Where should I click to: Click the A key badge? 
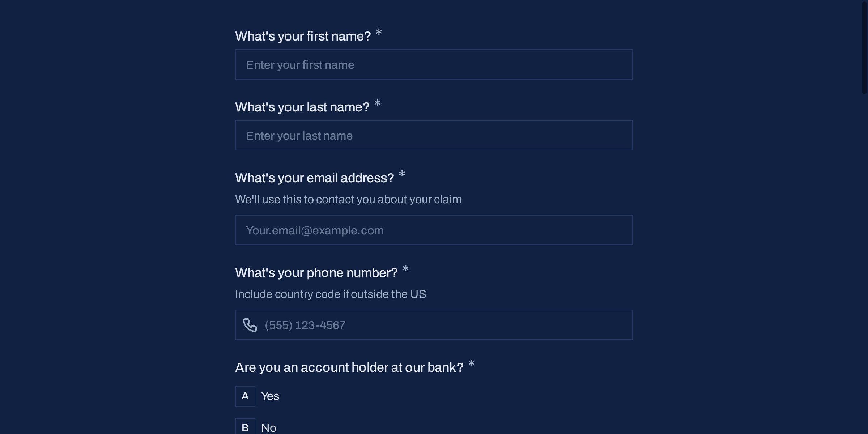[x=245, y=396]
